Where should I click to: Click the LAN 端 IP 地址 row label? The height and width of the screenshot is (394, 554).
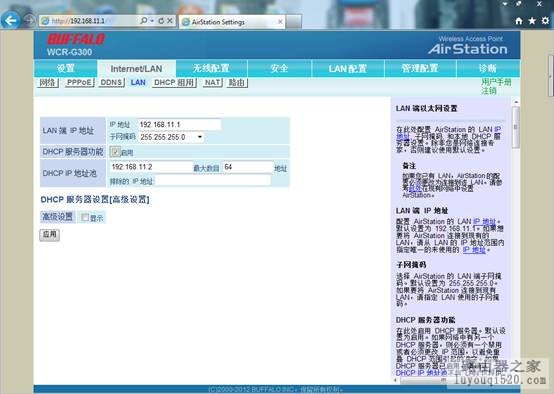point(68,131)
